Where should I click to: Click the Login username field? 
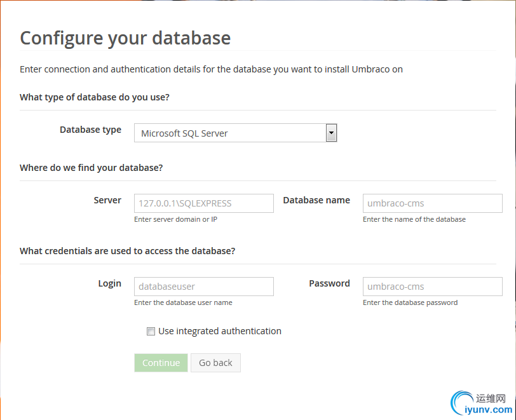coord(203,287)
